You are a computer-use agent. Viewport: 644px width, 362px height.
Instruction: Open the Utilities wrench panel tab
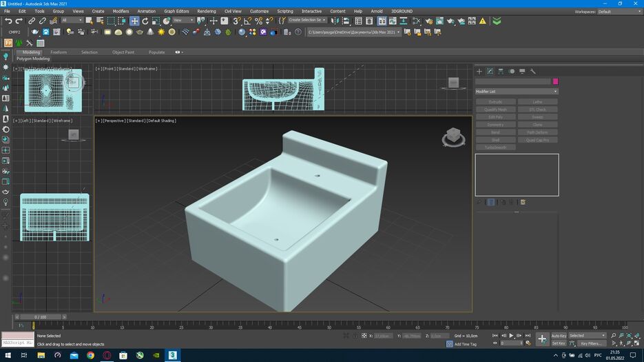[532, 71]
